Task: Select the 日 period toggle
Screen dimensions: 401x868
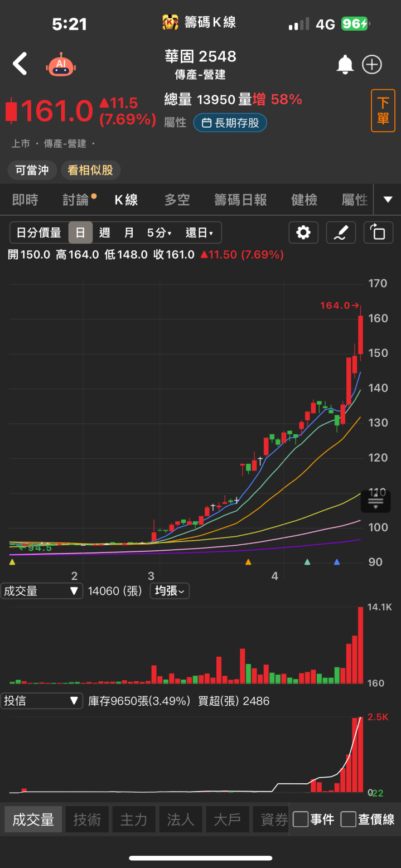Action: (80, 232)
